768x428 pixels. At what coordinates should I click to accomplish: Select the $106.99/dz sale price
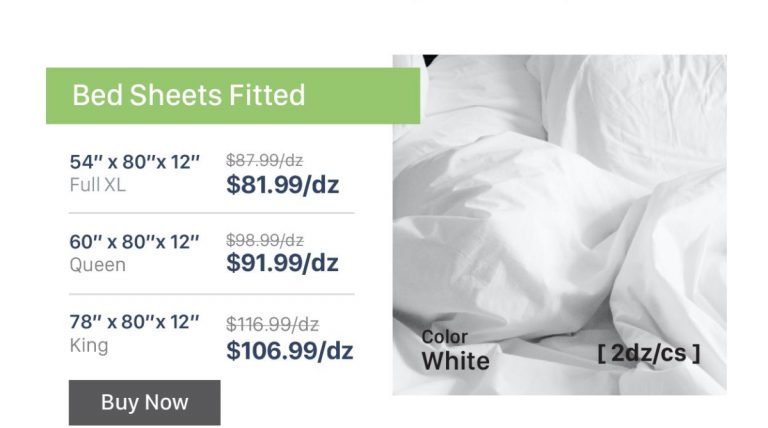tap(289, 351)
